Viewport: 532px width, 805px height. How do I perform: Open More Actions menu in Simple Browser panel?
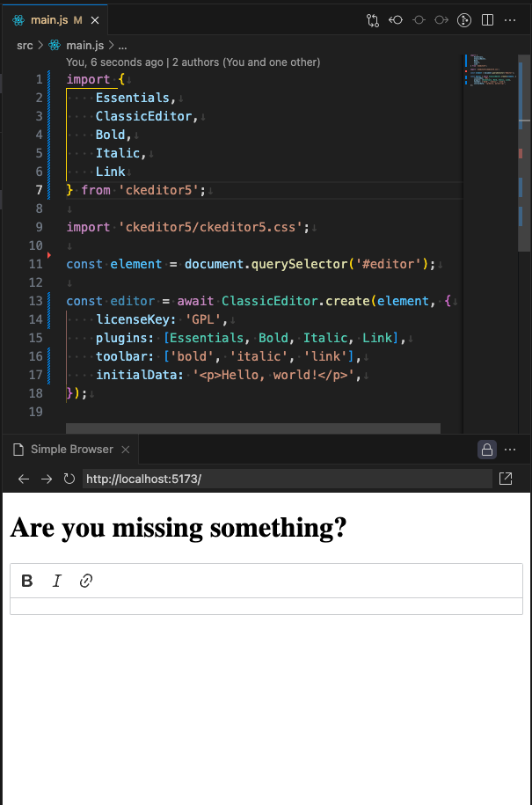(511, 450)
